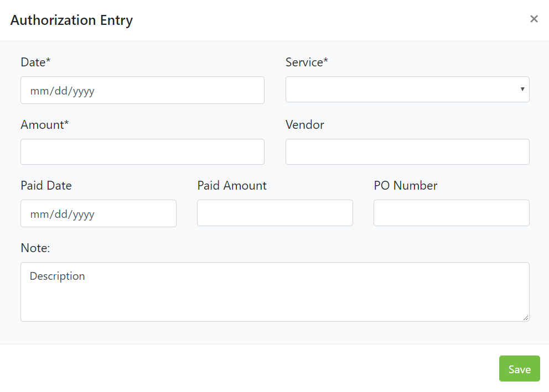This screenshot has height=392, width=549.
Task: Click the "Amount*" field label
Action: [x=45, y=125]
